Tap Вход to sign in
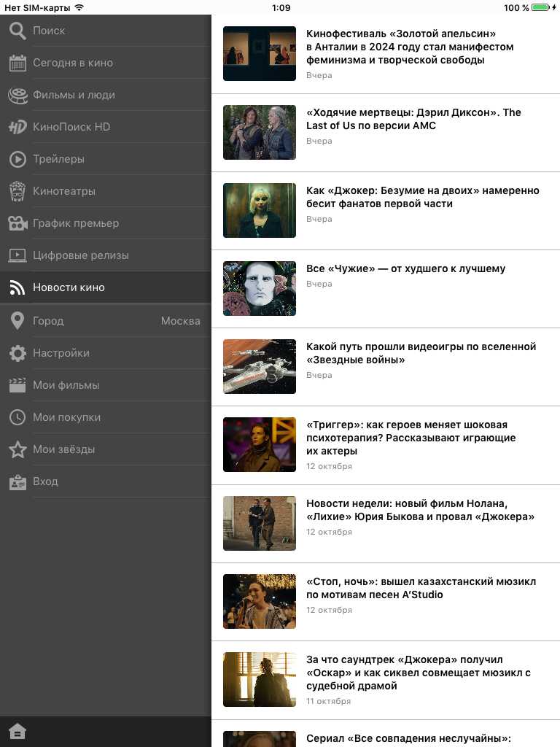The image size is (560, 747). tap(106, 481)
